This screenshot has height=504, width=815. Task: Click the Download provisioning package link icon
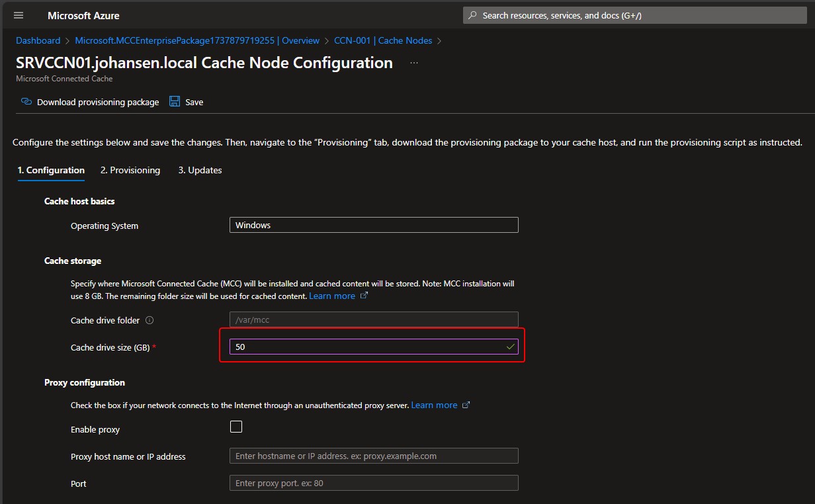[x=26, y=102]
